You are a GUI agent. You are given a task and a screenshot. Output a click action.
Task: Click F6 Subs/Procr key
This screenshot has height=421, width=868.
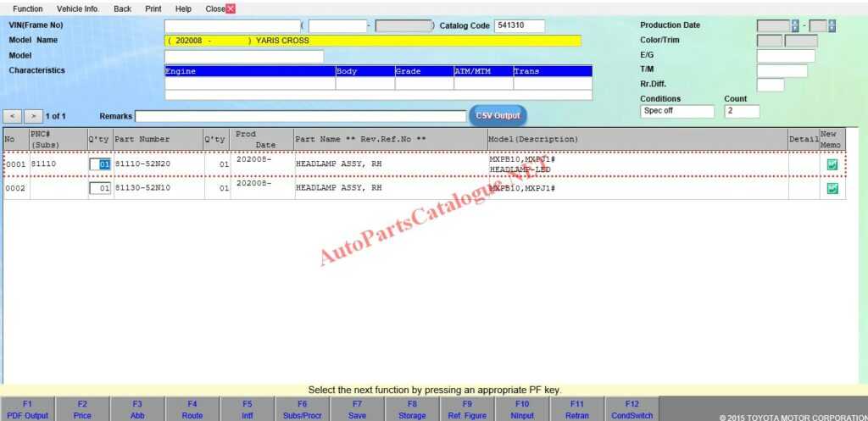pos(303,409)
